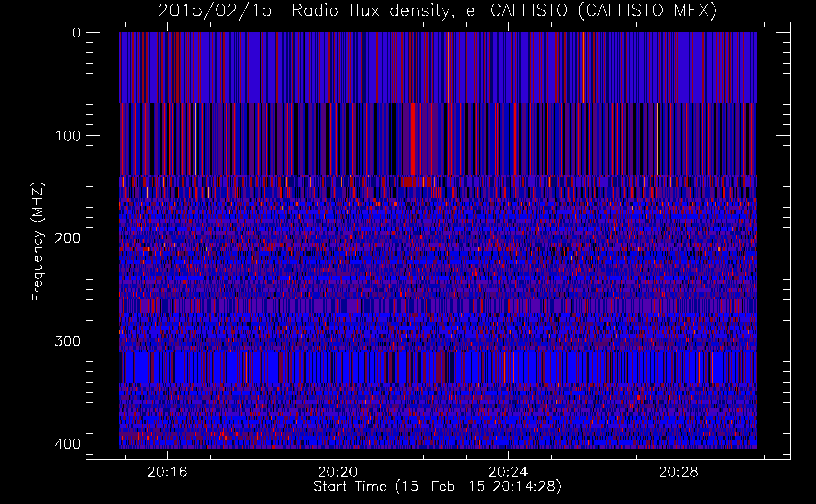Click the solid blue band below 300 MHz
Viewport: 816px width, 504px height.
[x=438, y=367]
